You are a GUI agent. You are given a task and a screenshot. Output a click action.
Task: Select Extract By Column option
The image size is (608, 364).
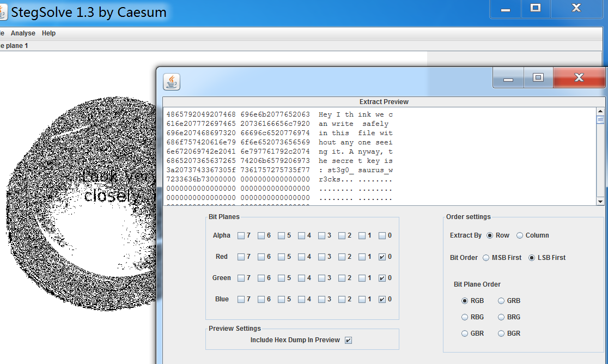click(x=520, y=236)
